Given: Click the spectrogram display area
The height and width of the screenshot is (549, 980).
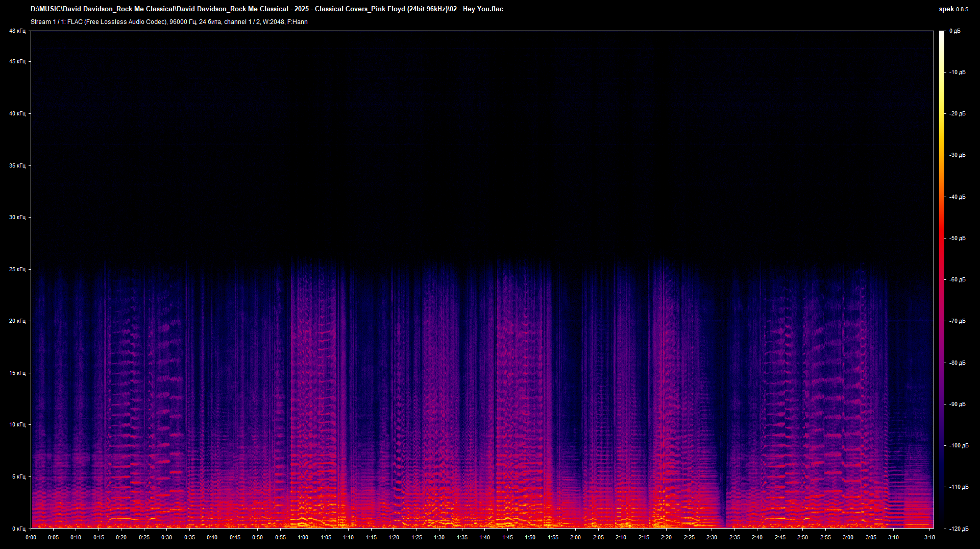Looking at the screenshot, I should pos(482,279).
